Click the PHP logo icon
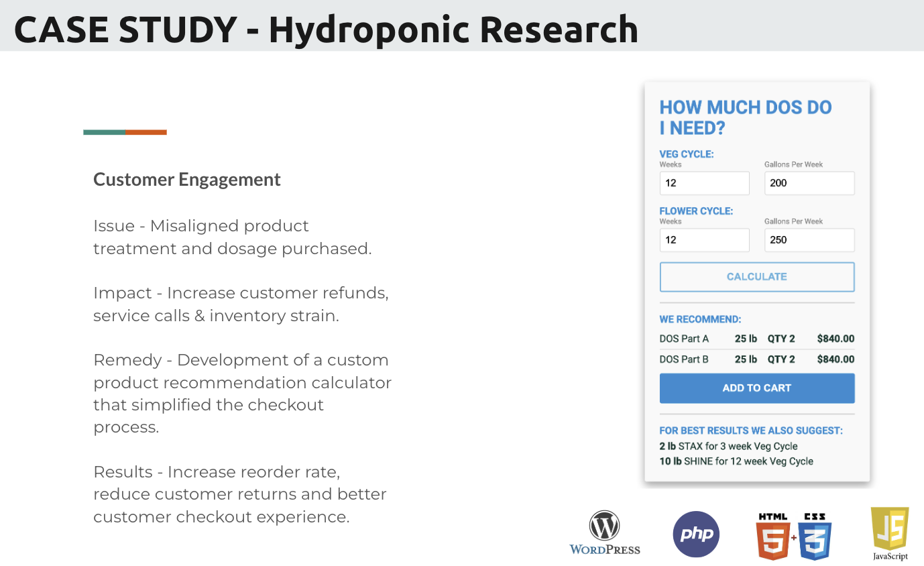Screen dimensions: 924x566 696,534
